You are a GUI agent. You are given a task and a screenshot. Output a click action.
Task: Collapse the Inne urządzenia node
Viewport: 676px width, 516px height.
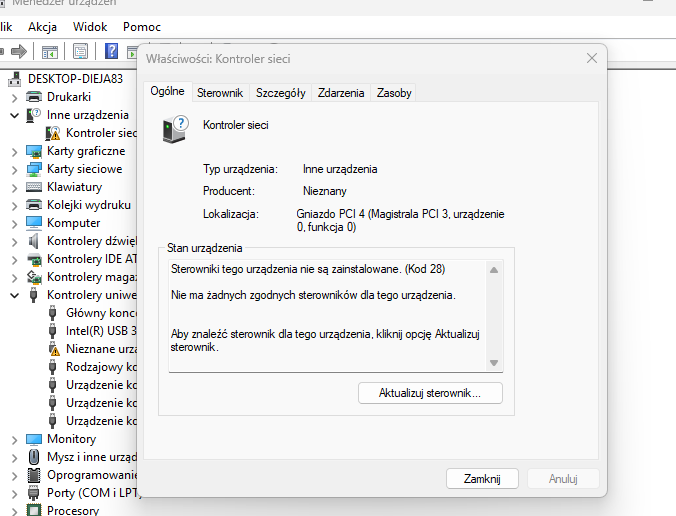point(14,116)
